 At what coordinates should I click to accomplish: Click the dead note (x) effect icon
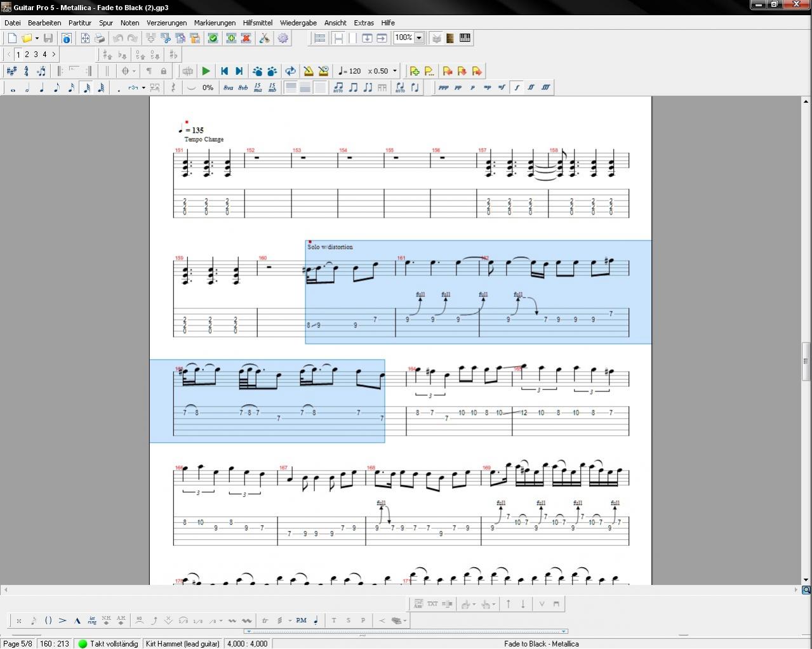click(19, 620)
